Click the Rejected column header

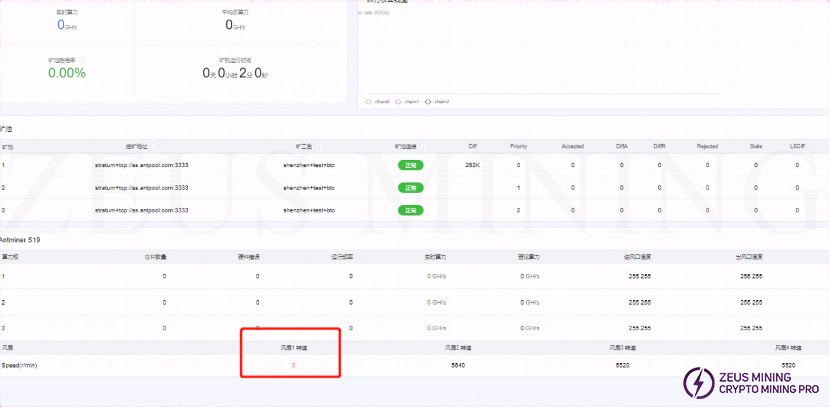(x=706, y=146)
